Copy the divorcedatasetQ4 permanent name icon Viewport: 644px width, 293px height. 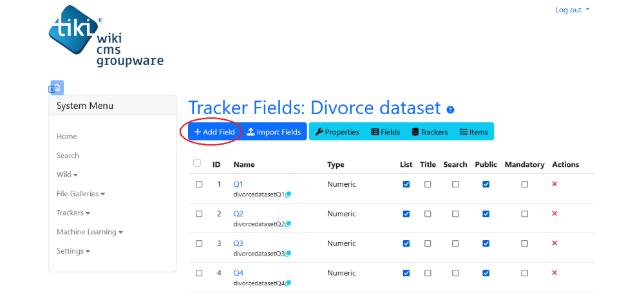288,283
